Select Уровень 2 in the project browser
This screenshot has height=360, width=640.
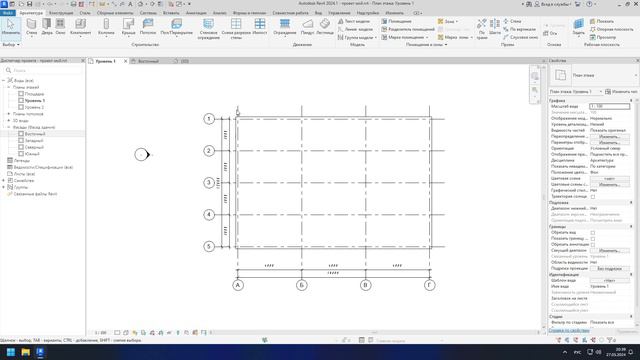[x=34, y=107]
